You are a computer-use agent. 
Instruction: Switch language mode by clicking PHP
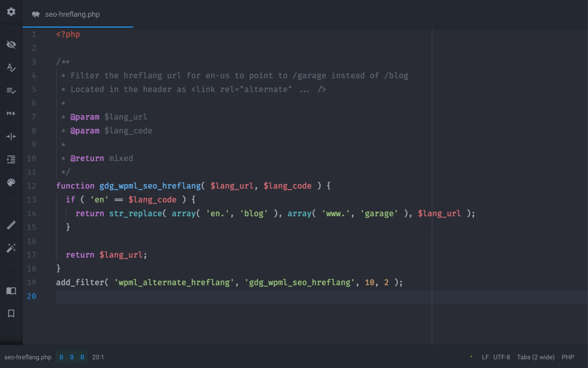click(x=568, y=357)
